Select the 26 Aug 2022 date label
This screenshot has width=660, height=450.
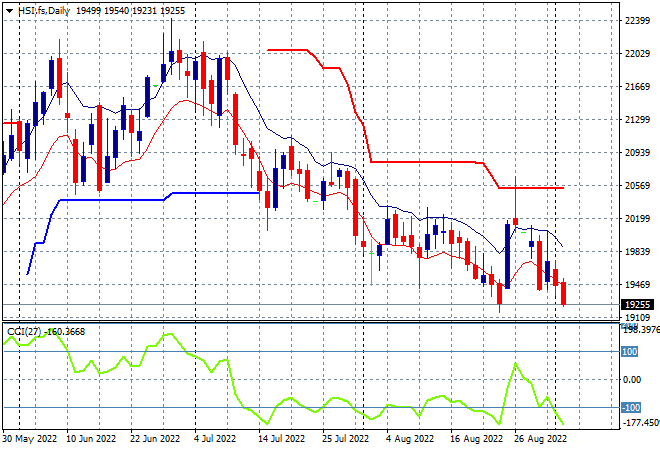pos(540,439)
